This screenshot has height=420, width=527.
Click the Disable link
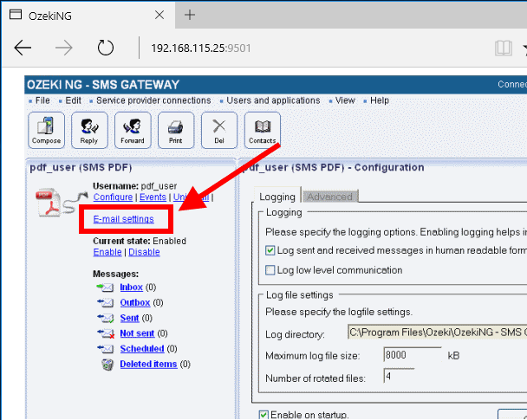(x=144, y=252)
